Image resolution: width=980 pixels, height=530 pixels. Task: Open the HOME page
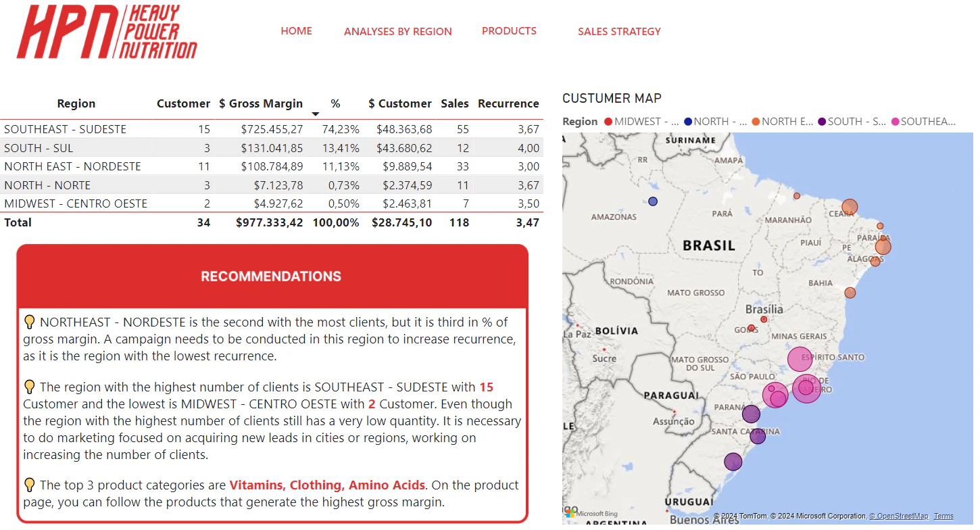296,31
